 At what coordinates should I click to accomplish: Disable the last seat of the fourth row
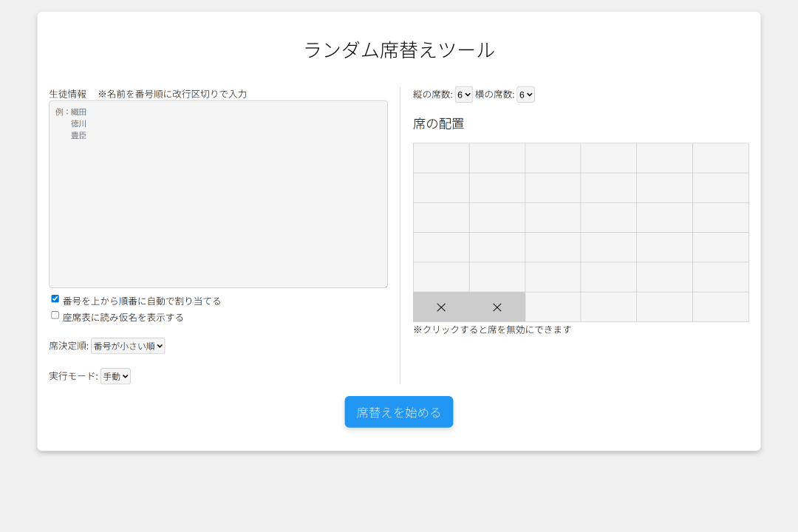point(720,246)
